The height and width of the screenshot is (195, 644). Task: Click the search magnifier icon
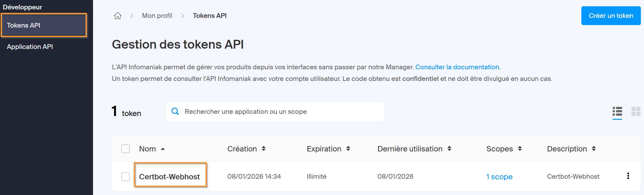175,111
